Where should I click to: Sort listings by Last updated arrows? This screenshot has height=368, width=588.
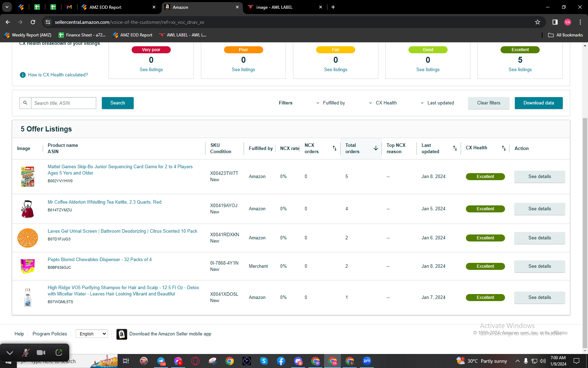(455, 148)
